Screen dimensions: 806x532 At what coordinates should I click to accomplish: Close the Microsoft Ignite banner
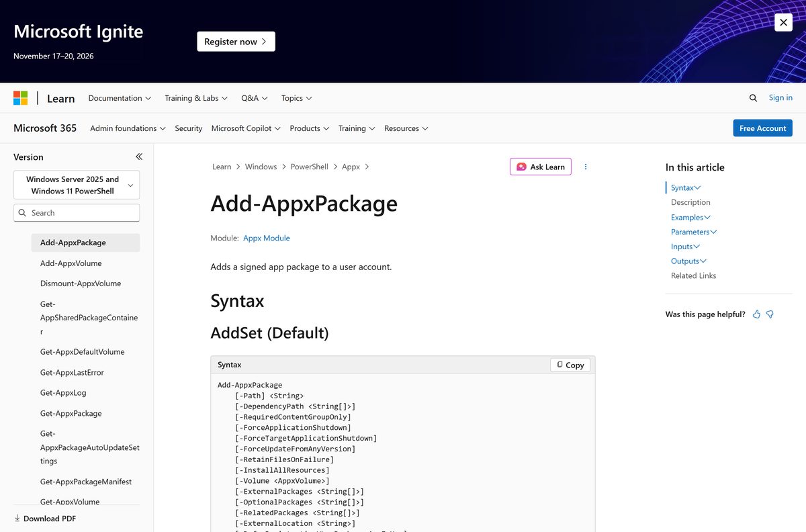(783, 22)
